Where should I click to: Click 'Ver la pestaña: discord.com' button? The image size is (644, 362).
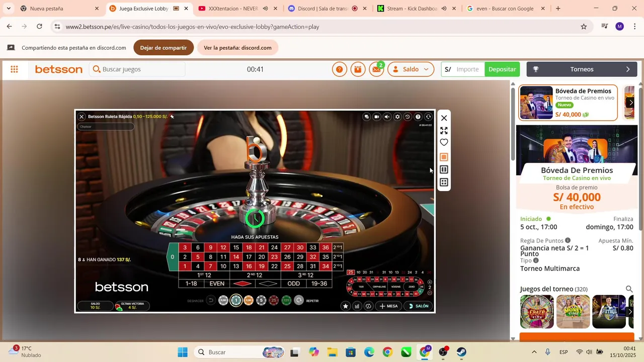click(x=237, y=48)
